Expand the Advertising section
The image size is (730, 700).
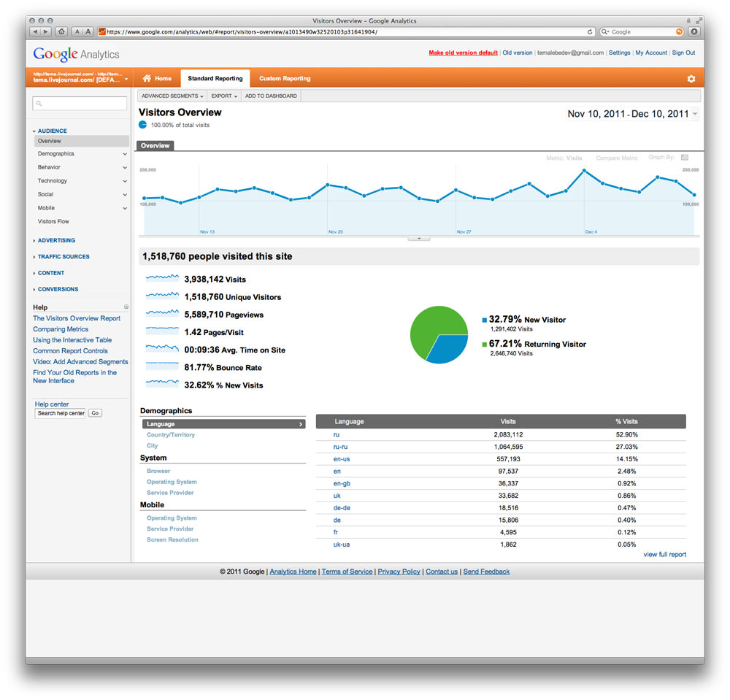coord(54,240)
